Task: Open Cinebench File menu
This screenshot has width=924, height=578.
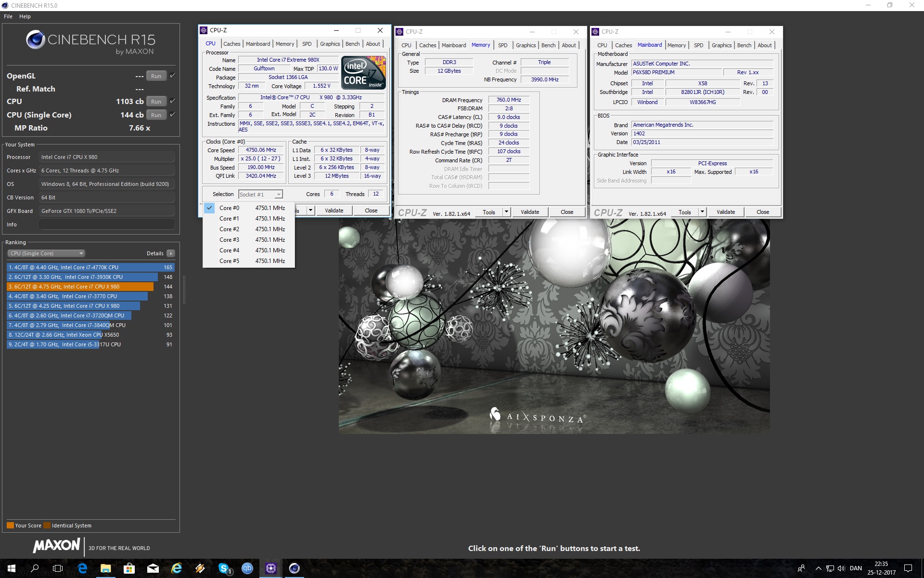Action: [x=8, y=16]
